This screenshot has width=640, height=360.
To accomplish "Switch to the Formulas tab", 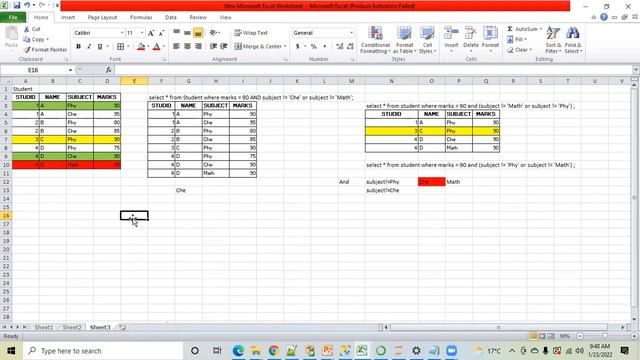I will coord(141,18).
